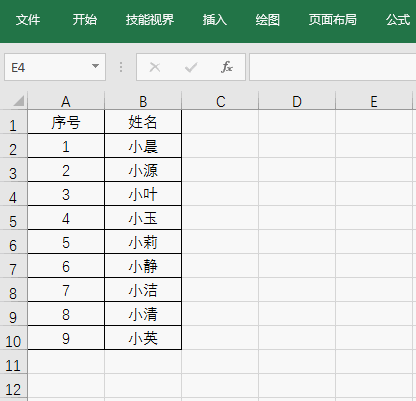416x401 pixels.
Task: Select the cell containing 小洁
Action: tap(143, 290)
